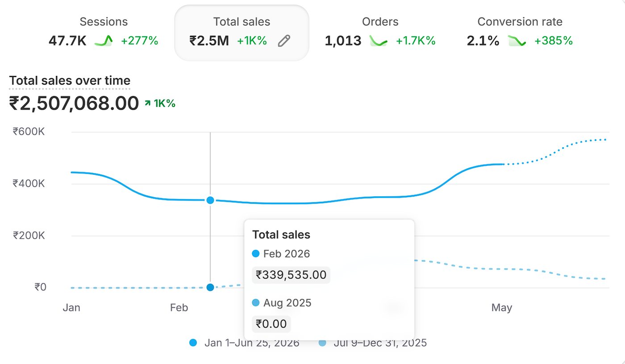
Task: Click the May axis label
Action: click(502, 307)
